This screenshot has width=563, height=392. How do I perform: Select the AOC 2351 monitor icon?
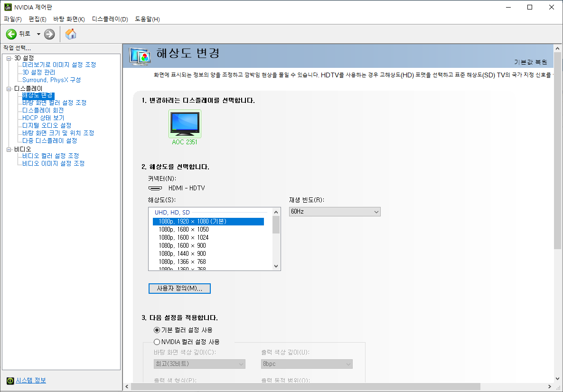[185, 124]
